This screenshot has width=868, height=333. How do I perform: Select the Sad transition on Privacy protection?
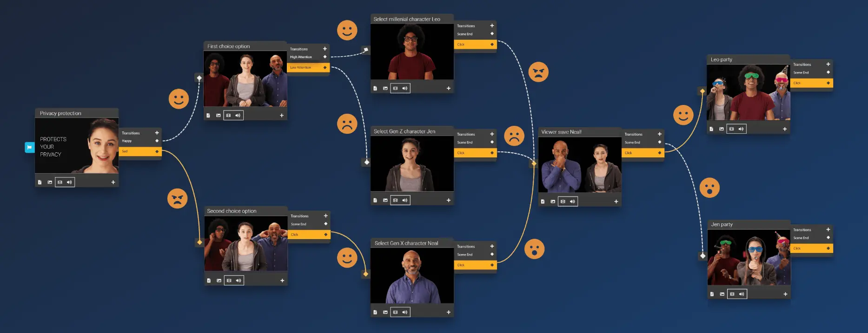[x=140, y=151]
